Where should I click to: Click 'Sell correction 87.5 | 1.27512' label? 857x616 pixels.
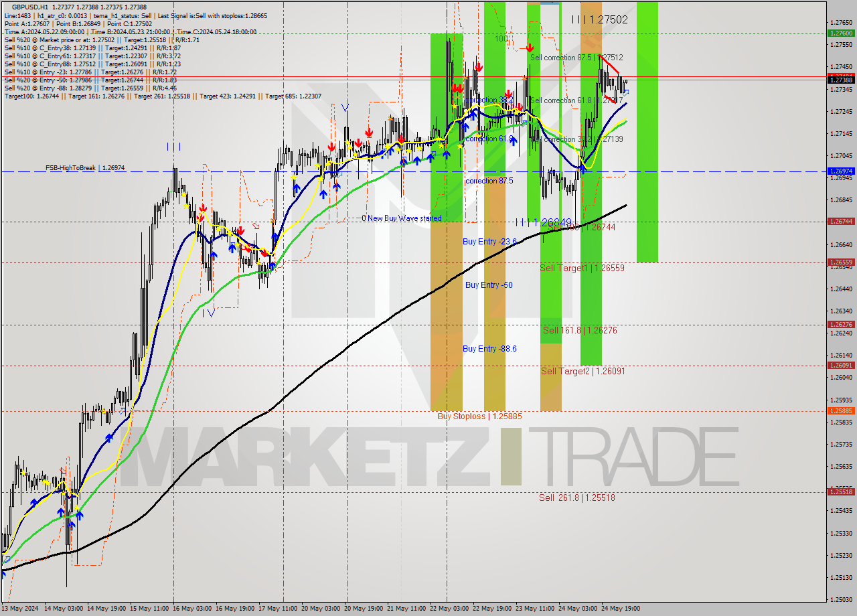click(576, 58)
